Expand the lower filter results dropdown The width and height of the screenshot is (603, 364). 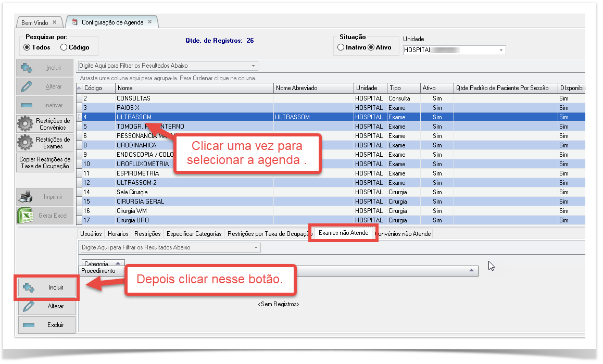(256, 247)
